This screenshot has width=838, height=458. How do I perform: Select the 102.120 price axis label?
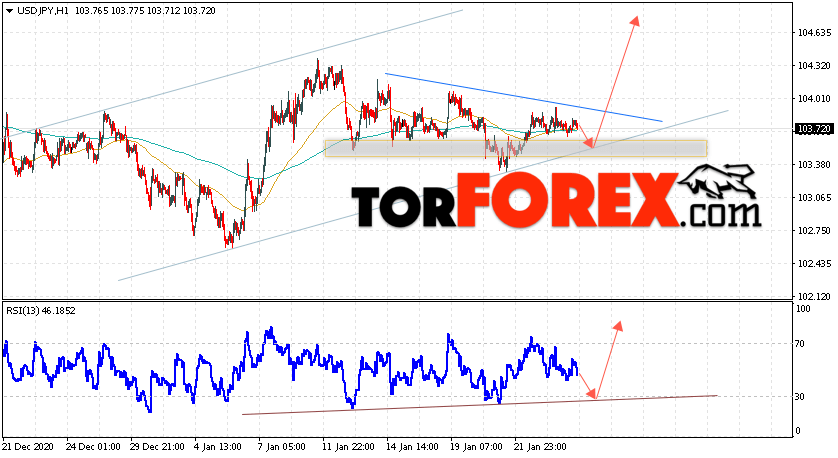[x=813, y=296]
